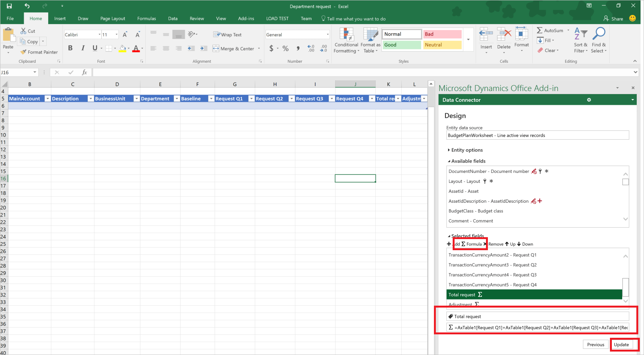The image size is (644, 355).
Task: Switch to the LOAD TEST ribbon tab
Action: point(277,18)
